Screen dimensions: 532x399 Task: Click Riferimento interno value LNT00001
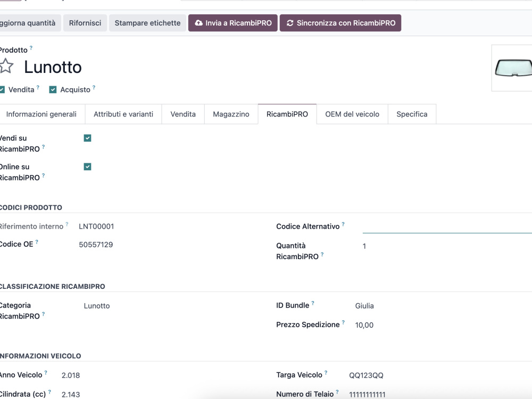click(96, 226)
